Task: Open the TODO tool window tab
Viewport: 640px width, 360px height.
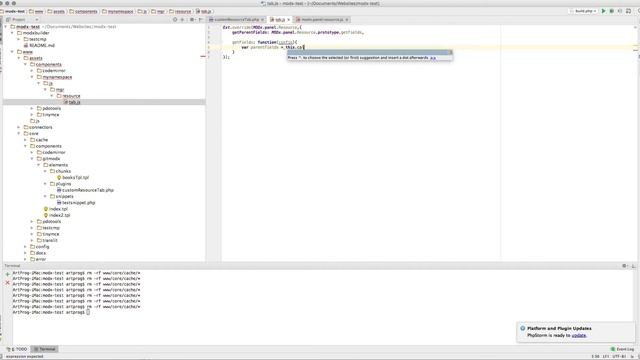Action: pyautogui.click(x=17, y=349)
